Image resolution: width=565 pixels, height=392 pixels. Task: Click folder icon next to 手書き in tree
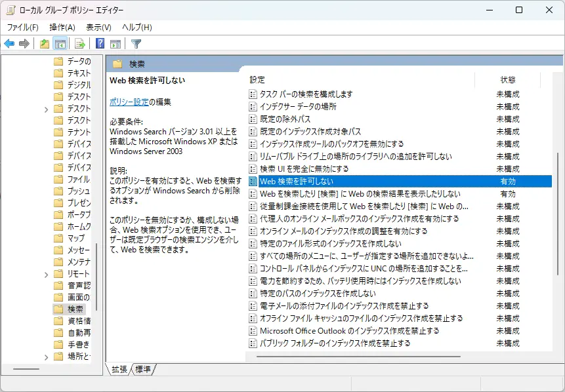[58, 345]
